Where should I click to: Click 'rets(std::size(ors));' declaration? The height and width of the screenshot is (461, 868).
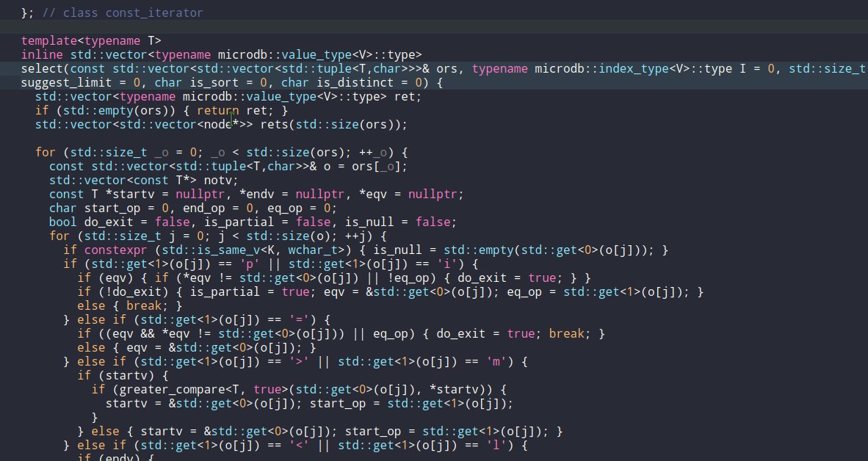pos(334,125)
